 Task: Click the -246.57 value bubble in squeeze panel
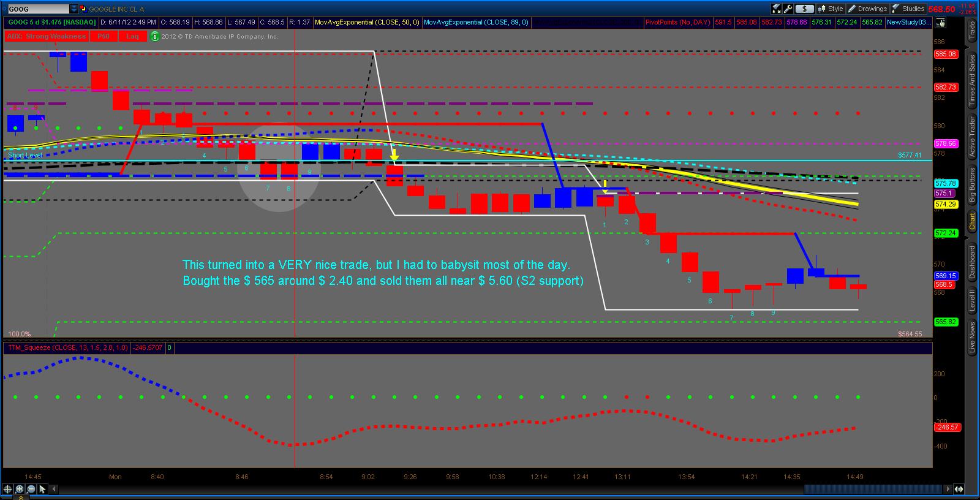(x=947, y=427)
